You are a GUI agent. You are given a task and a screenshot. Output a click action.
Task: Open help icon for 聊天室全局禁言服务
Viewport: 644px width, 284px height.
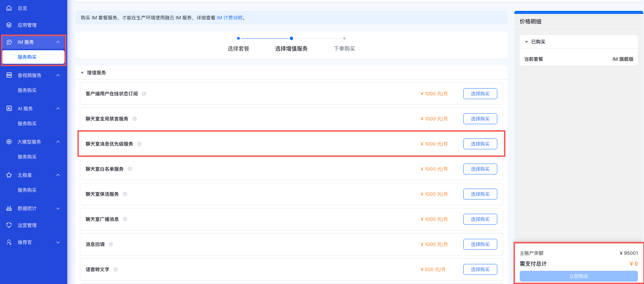coord(135,119)
